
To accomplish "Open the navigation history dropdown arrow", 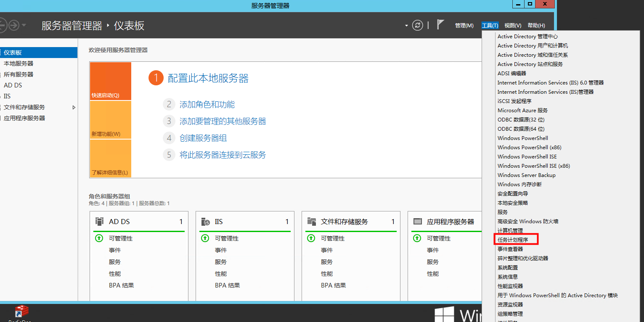I will [24, 26].
